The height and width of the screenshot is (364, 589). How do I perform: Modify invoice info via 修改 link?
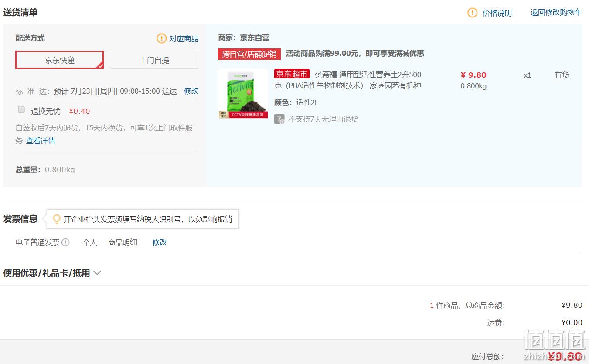click(x=160, y=242)
